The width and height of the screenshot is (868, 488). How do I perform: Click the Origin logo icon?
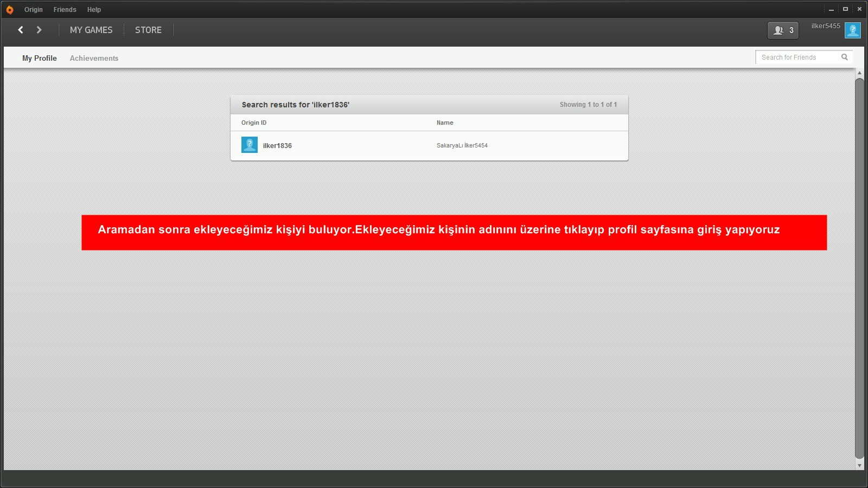(10, 10)
